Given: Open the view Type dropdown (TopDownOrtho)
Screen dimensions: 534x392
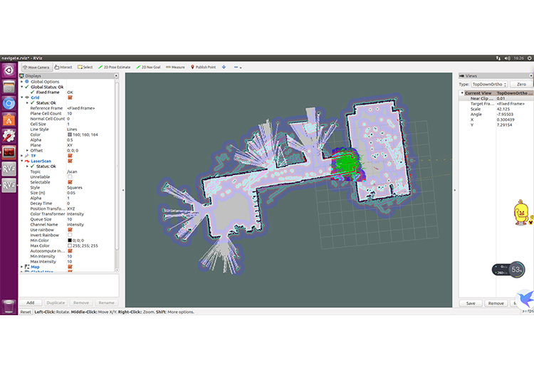Looking at the screenshot, I should (x=488, y=83).
